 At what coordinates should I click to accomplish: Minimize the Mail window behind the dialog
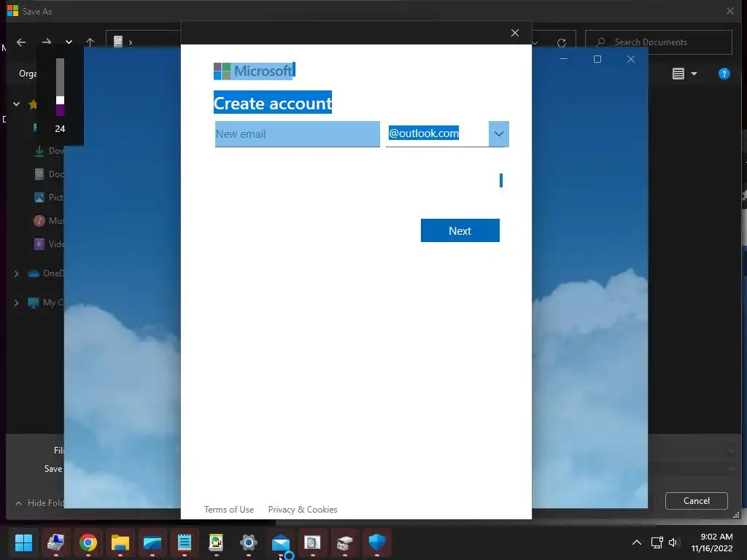[564, 59]
